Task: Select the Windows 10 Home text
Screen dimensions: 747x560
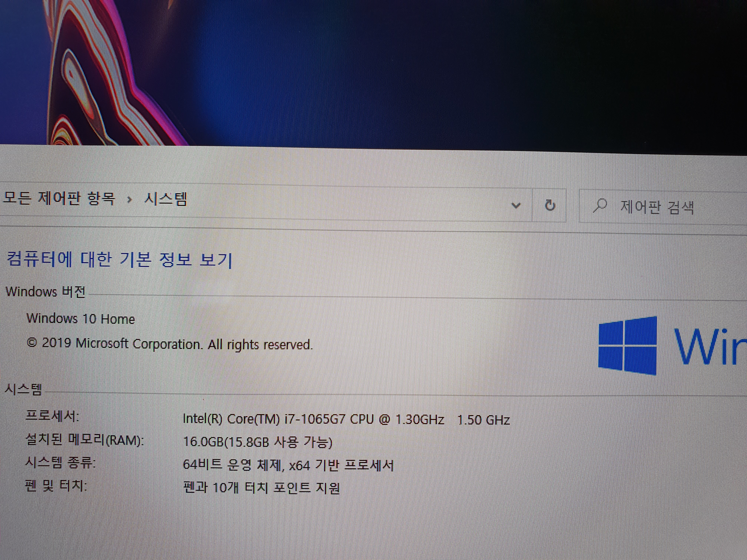Action: point(81,319)
